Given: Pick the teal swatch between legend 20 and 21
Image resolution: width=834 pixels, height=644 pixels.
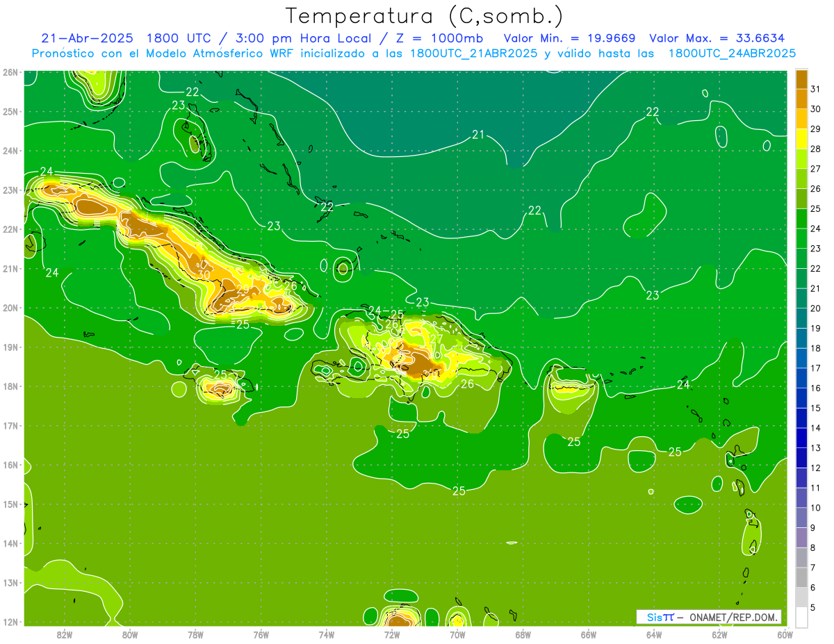Looking at the screenshot, I should tap(801, 299).
